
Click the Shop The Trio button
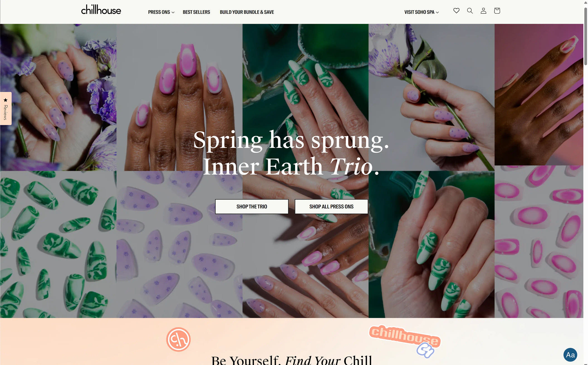(x=252, y=206)
